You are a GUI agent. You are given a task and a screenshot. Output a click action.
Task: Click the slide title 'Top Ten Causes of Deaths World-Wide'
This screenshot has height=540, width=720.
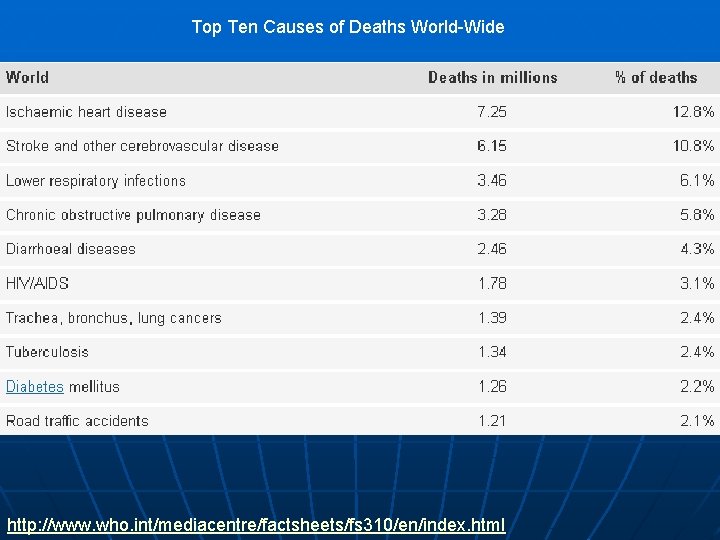pyautogui.click(x=348, y=27)
